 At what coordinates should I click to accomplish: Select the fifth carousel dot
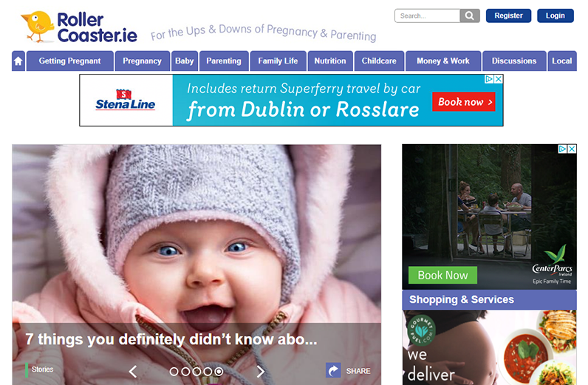click(219, 372)
